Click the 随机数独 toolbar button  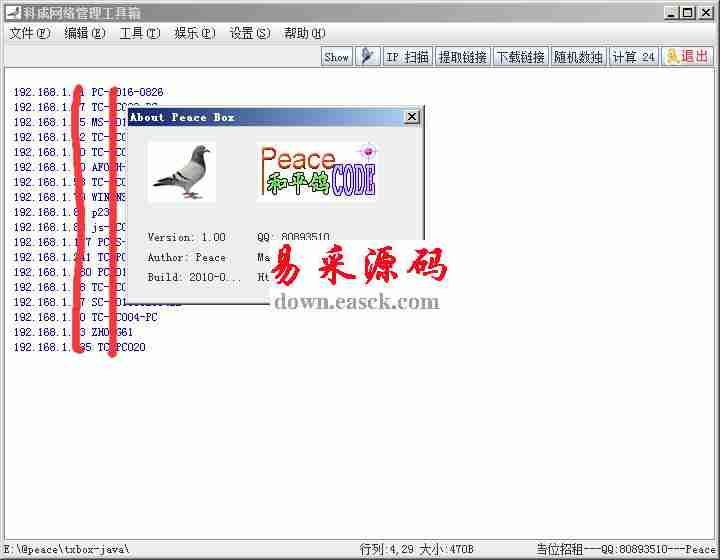pos(578,57)
